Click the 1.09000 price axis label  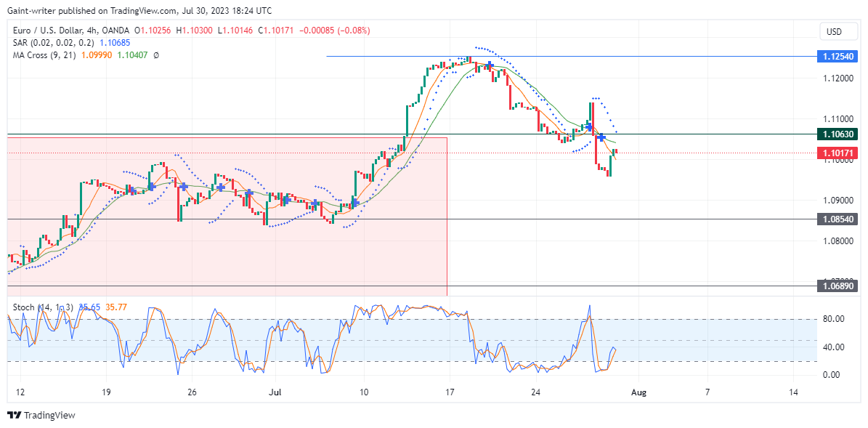(837, 201)
